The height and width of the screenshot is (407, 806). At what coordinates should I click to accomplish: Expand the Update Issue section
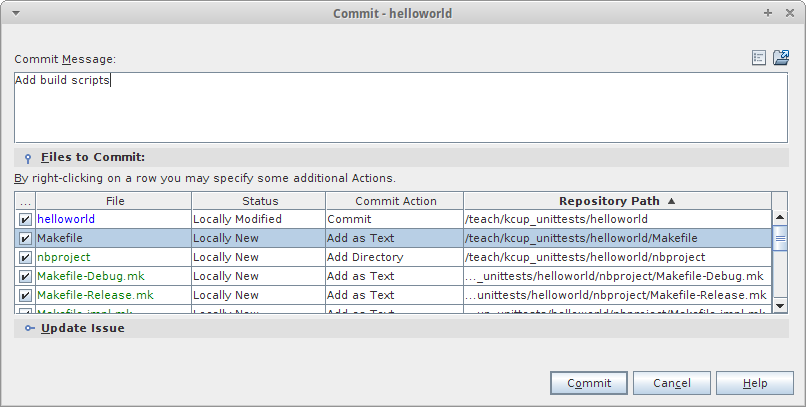point(82,328)
